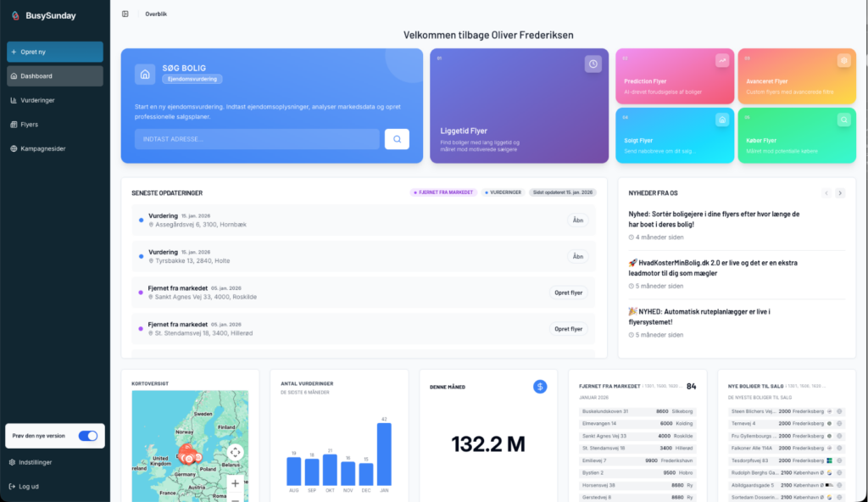Screen dimensions: 868x502
Task: Click the house icon on Solgt Flyer card
Action: (x=721, y=120)
